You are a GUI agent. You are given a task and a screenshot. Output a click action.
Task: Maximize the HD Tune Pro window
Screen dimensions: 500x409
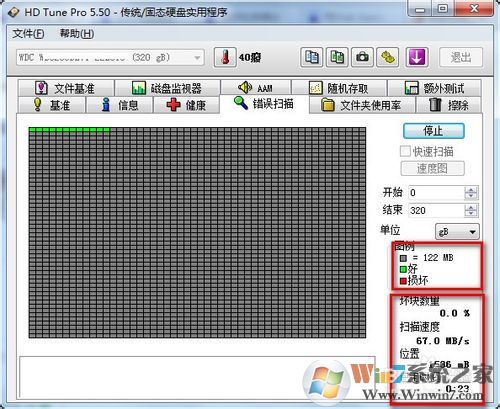tap(443, 9)
